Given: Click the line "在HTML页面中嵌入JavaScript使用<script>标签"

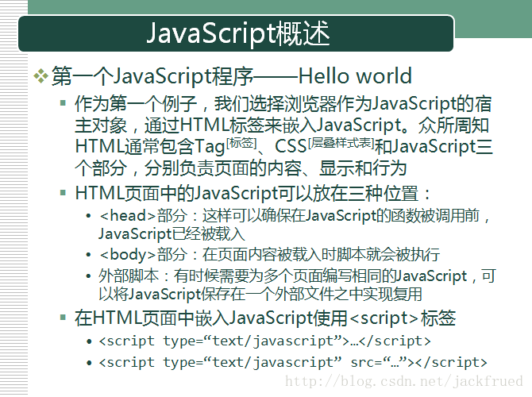Looking at the screenshot, I should [x=265, y=318].
